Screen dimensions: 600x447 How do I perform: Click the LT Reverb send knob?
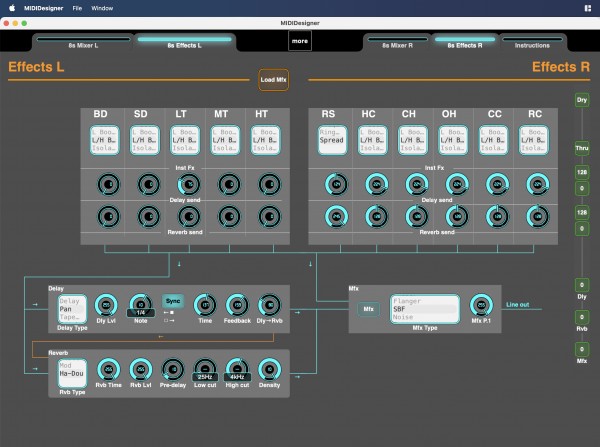tap(189, 217)
